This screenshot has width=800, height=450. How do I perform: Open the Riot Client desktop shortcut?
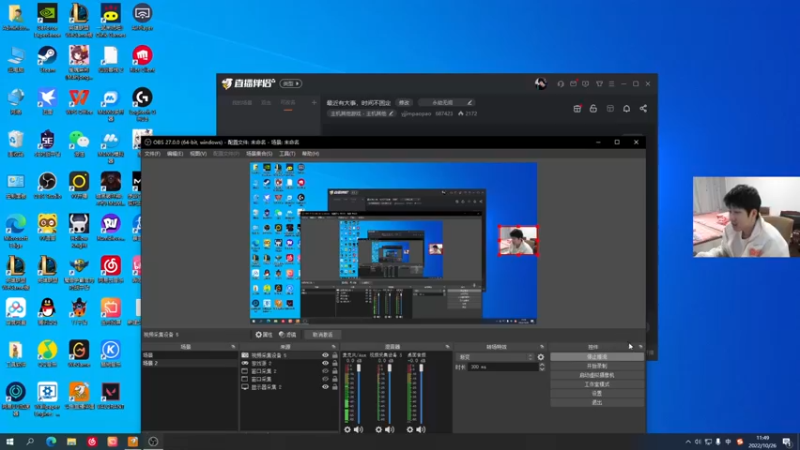coord(142,59)
